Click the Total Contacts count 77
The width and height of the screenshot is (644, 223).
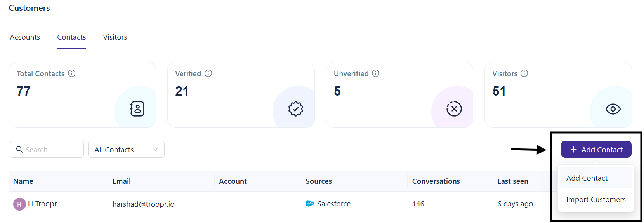[24, 91]
